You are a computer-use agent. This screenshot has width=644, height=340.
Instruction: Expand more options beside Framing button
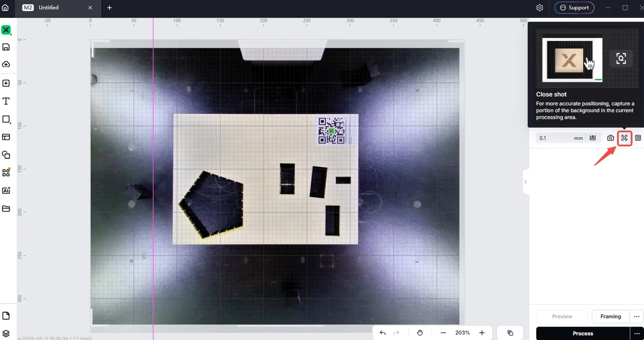click(637, 317)
